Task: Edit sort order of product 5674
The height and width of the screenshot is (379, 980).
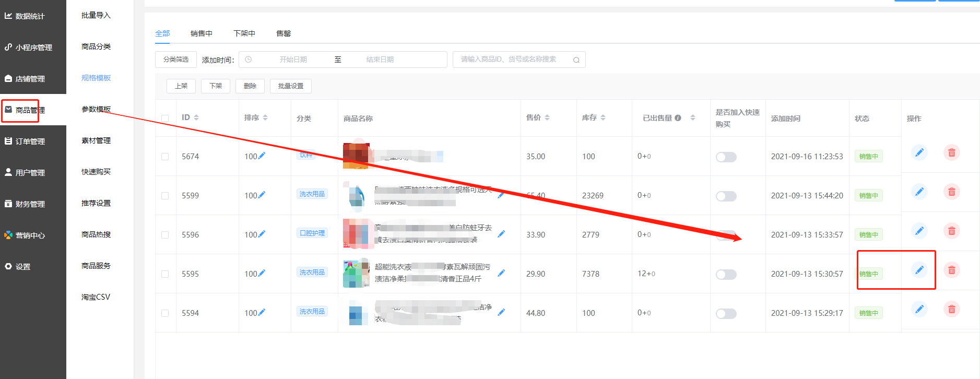Action: [x=262, y=156]
